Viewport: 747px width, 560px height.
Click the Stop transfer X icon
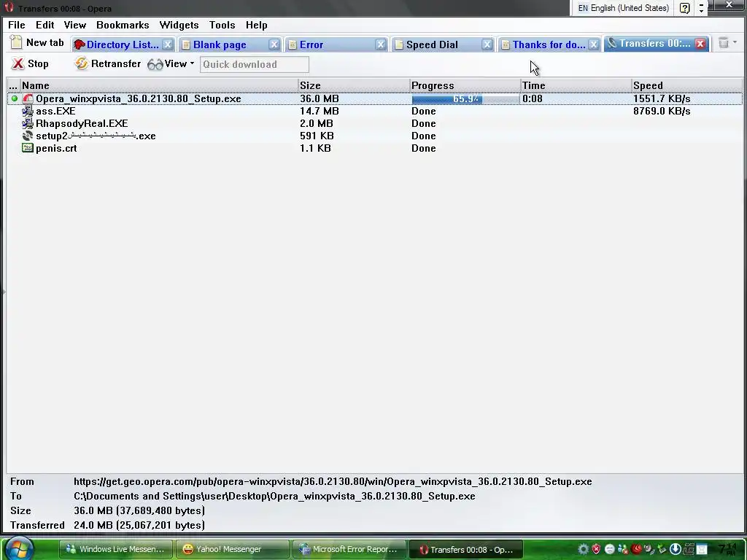(x=18, y=64)
